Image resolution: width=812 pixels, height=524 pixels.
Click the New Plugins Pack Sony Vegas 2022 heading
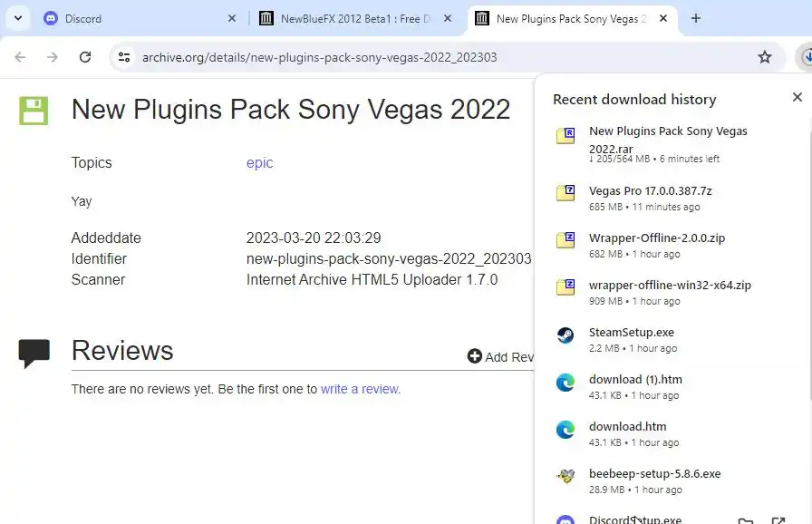(291, 110)
